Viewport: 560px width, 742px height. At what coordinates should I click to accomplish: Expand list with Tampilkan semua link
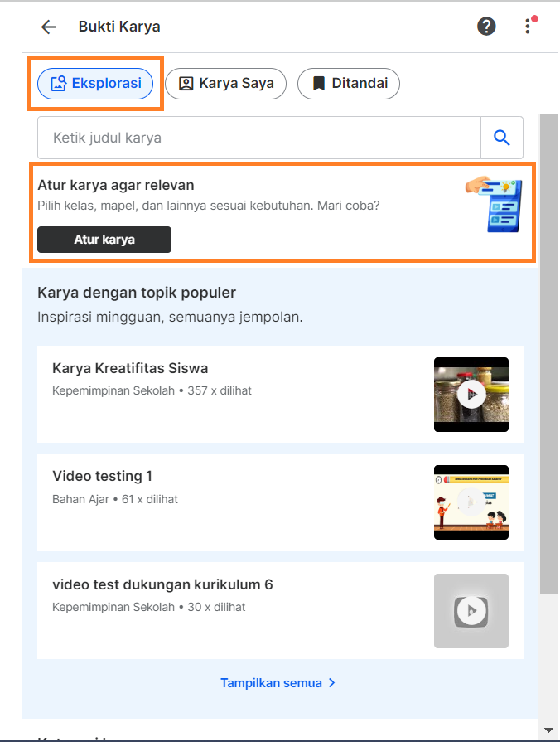point(271,683)
